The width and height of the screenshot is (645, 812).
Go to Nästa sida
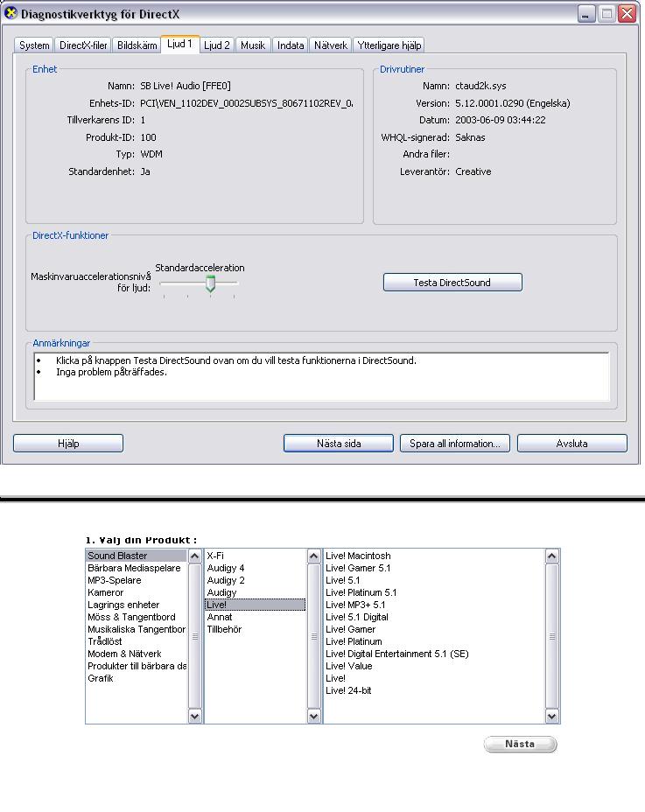coord(339,444)
